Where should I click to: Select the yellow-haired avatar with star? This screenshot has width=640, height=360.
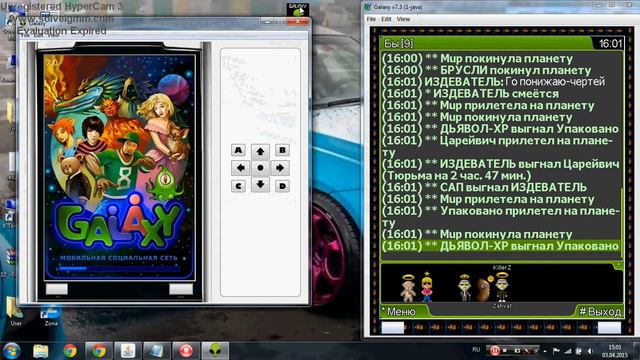427,287
